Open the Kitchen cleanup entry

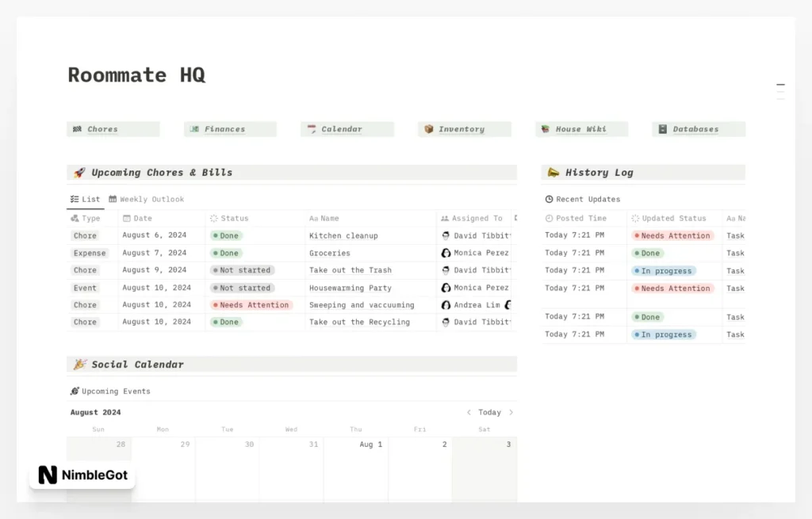tap(343, 235)
